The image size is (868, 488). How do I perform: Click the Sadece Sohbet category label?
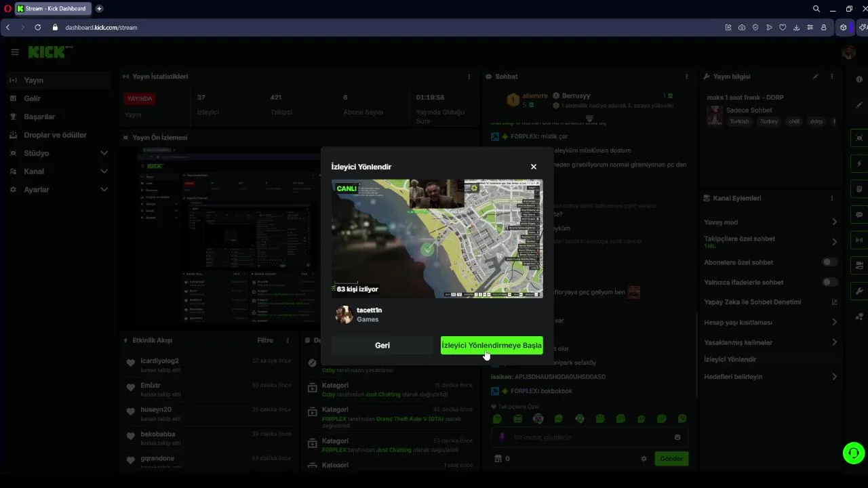coord(749,110)
